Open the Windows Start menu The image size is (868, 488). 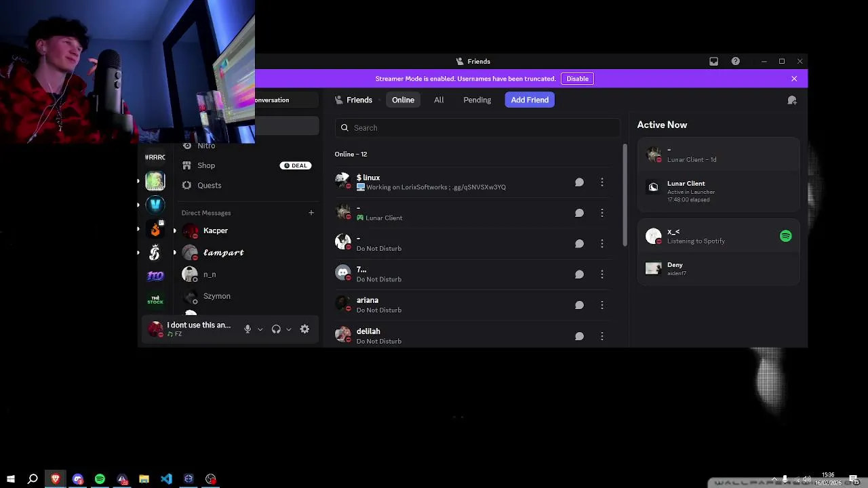coord(11,479)
